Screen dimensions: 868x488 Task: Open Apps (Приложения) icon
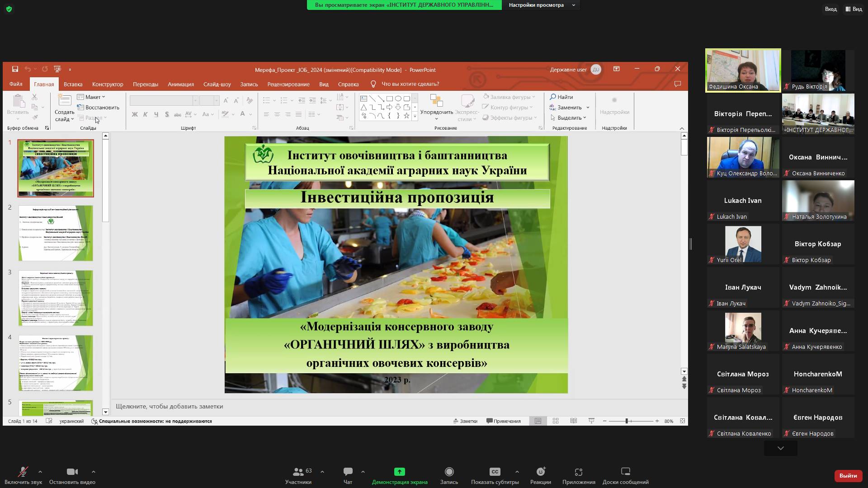coord(578,472)
